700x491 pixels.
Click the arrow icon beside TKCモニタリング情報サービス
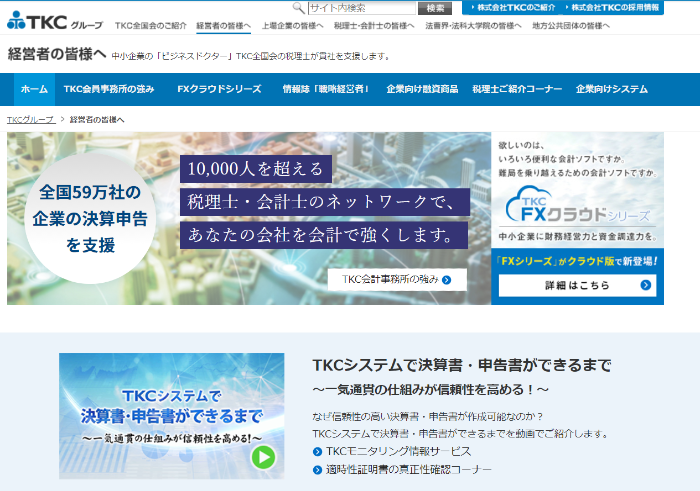tap(317, 451)
